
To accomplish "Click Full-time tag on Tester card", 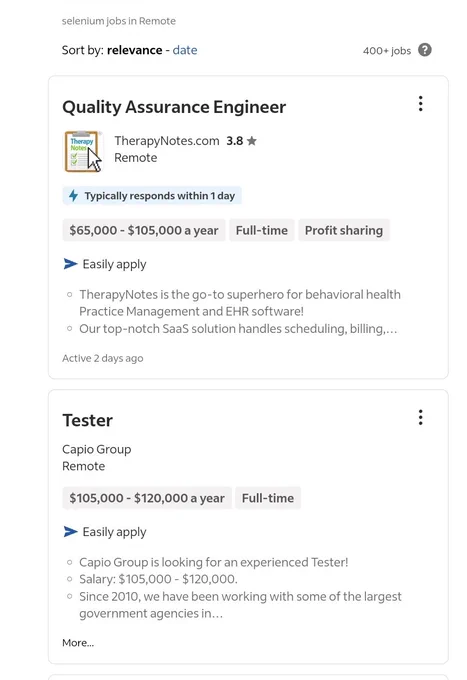I will click(268, 498).
